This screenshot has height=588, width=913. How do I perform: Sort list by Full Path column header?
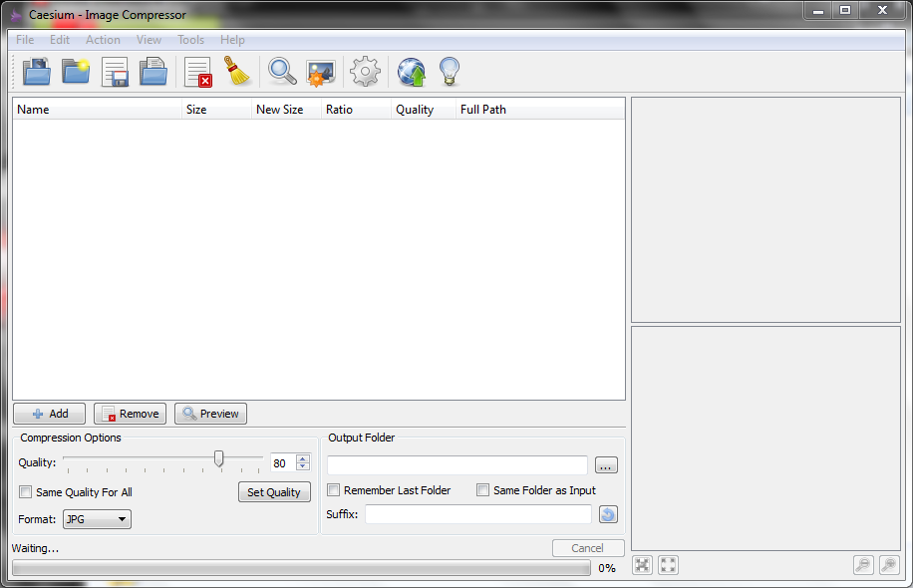pos(540,110)
